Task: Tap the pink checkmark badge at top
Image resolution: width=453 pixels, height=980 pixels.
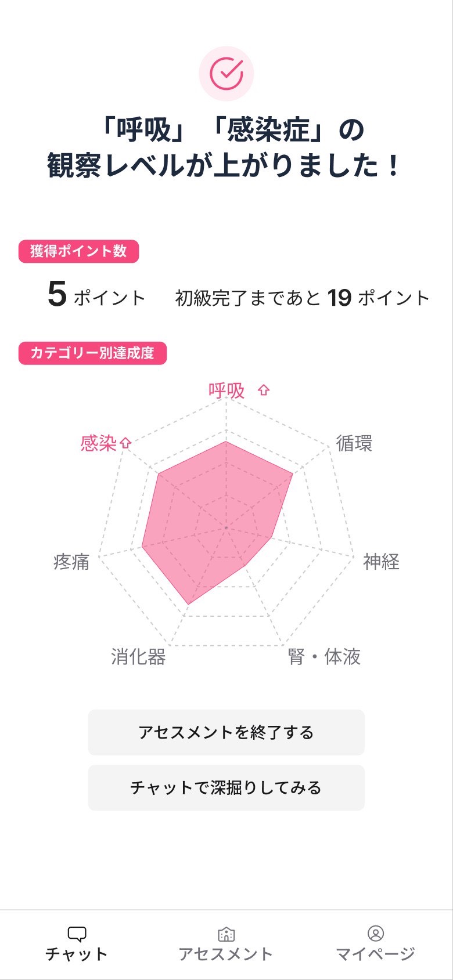Action: pyautogui.click(x=227, y=71)
